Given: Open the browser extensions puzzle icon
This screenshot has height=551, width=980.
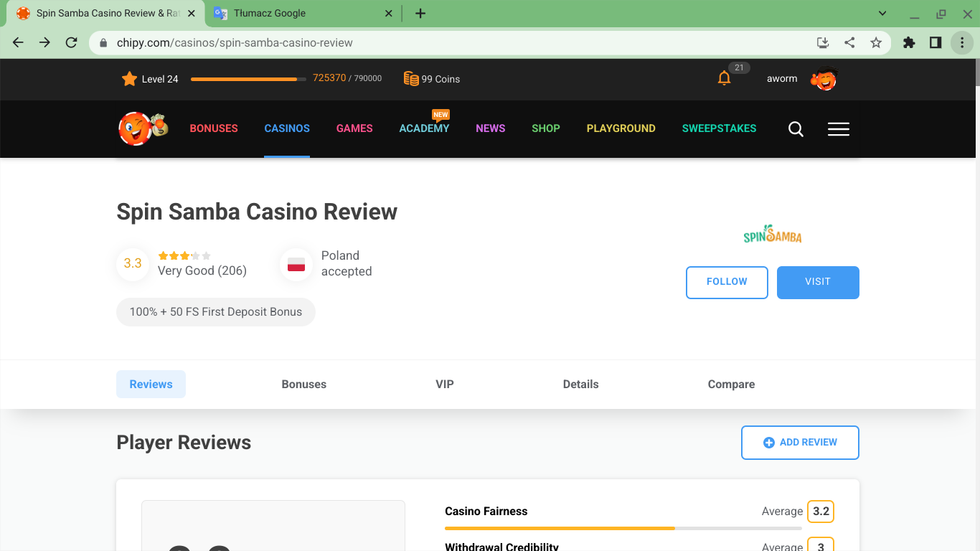Looking at the screenshot, I should click(x=909, y=43).
